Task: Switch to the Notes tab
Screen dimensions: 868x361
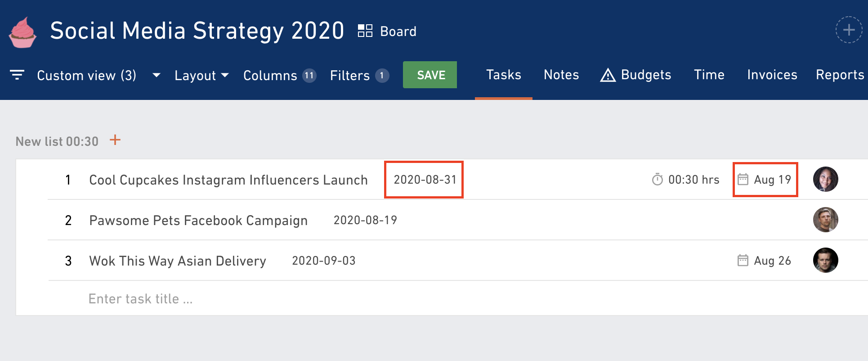Action: (561, 75)
